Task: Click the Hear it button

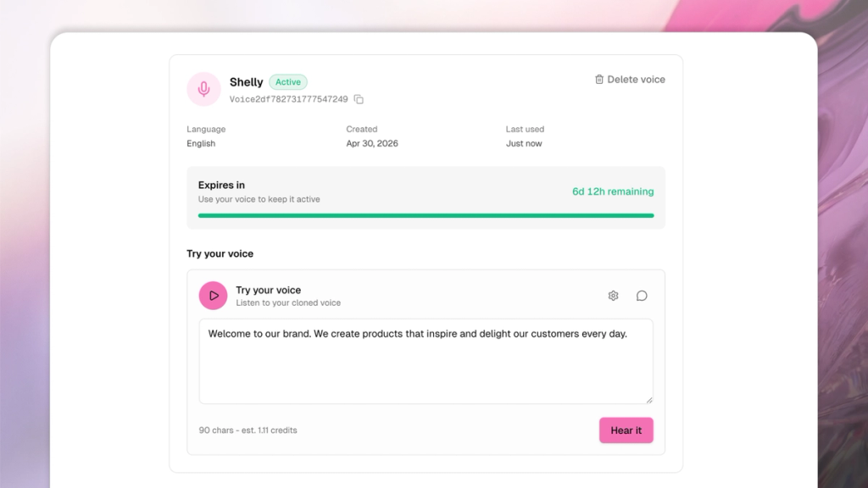Action: [x=626, y=430]
